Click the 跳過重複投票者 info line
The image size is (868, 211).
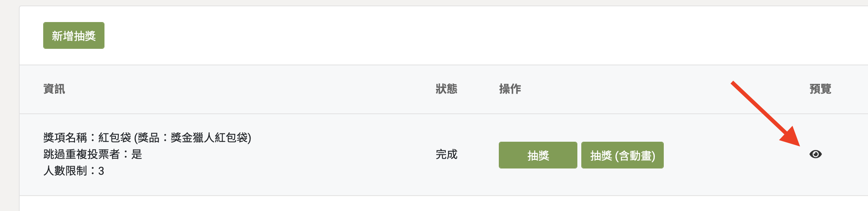(x=93, y=154)
